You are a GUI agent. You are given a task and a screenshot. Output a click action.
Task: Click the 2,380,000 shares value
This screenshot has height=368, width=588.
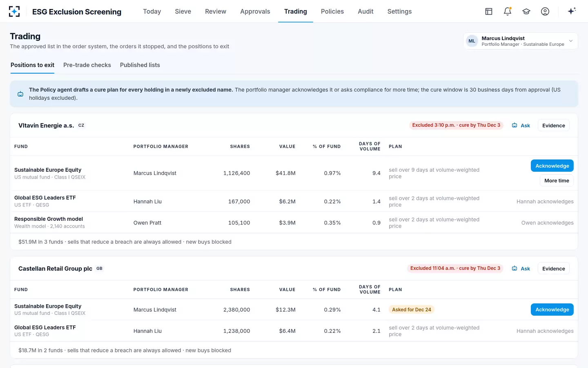[236, 310]
